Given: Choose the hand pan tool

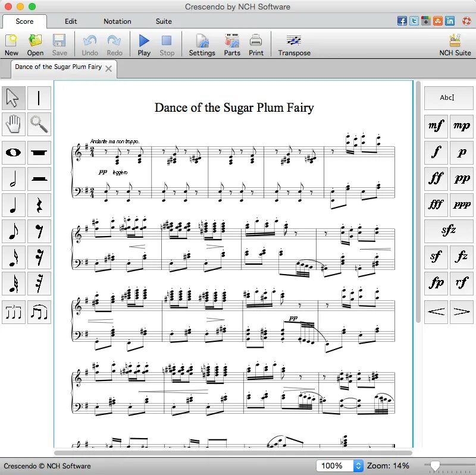Looking at the screenshot, I should click(x=14, y=124).
